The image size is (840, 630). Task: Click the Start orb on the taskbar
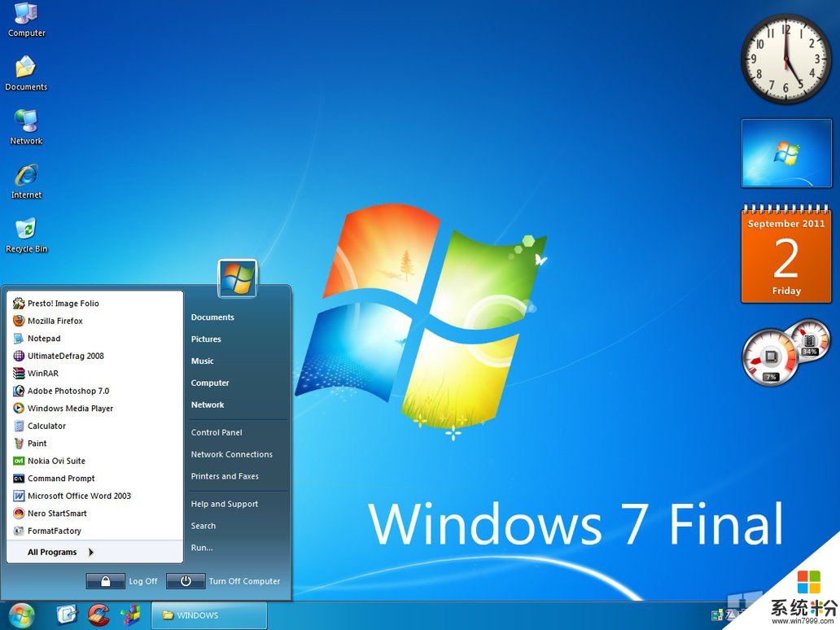pos(21,615)
